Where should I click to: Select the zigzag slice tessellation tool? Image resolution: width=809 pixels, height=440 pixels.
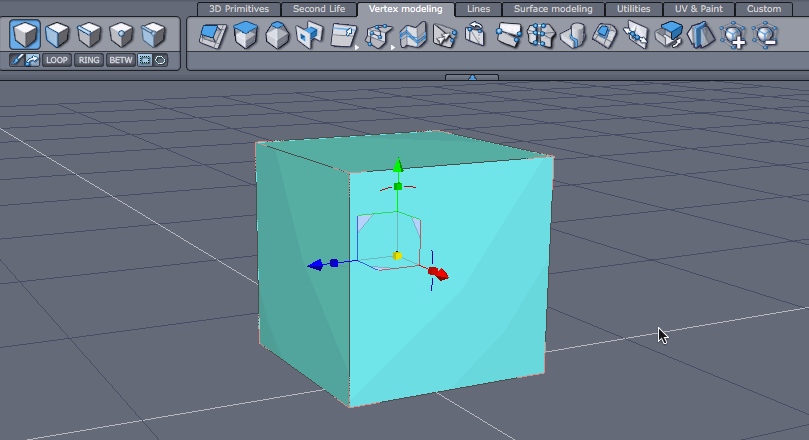[413, 36]
